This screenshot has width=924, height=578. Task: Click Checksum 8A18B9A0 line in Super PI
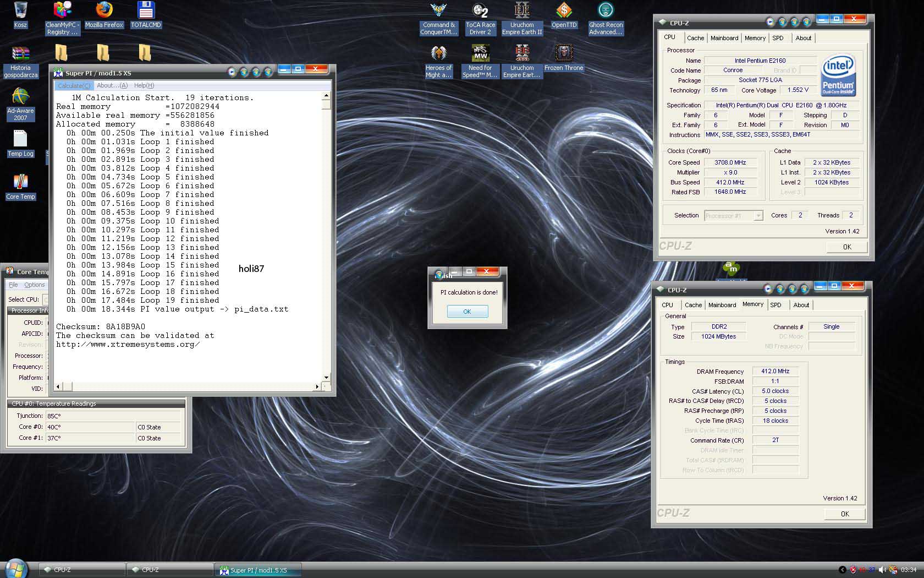tap(101, 326)
